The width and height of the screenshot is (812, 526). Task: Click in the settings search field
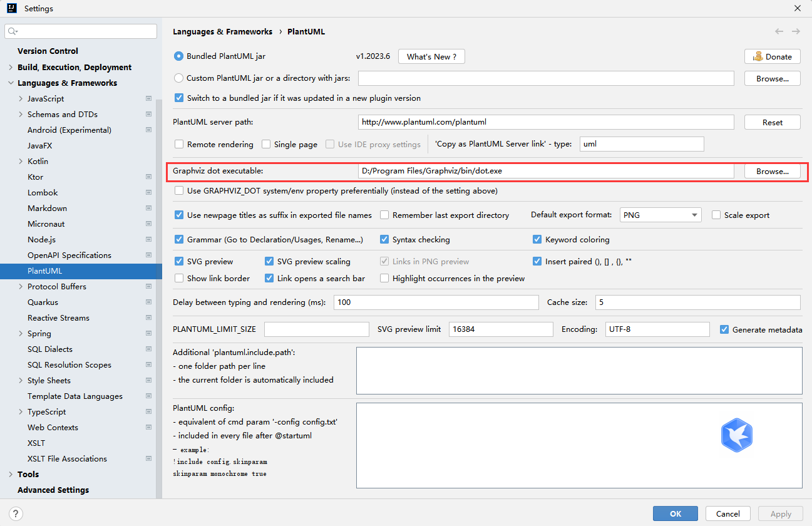point(81,31)
